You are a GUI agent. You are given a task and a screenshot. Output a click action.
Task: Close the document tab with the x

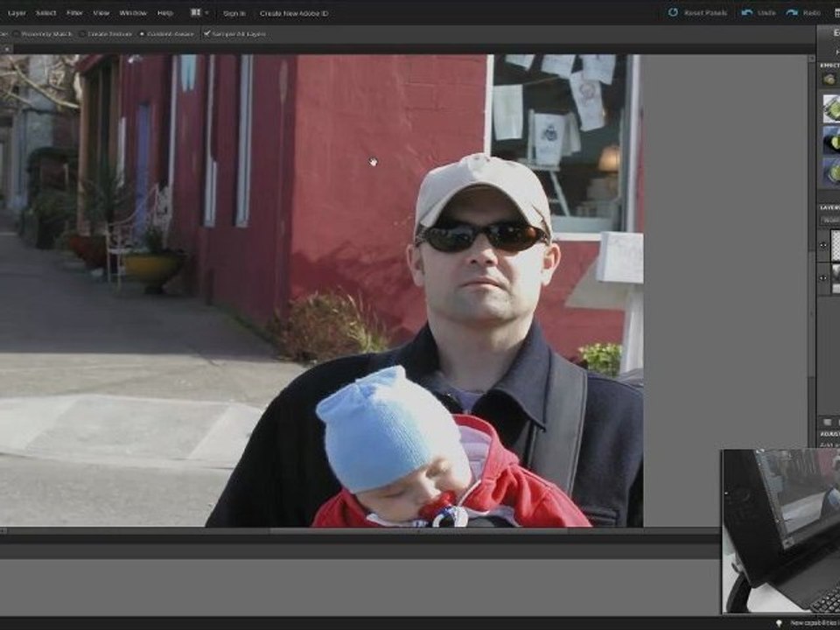[x=7, y=49]
